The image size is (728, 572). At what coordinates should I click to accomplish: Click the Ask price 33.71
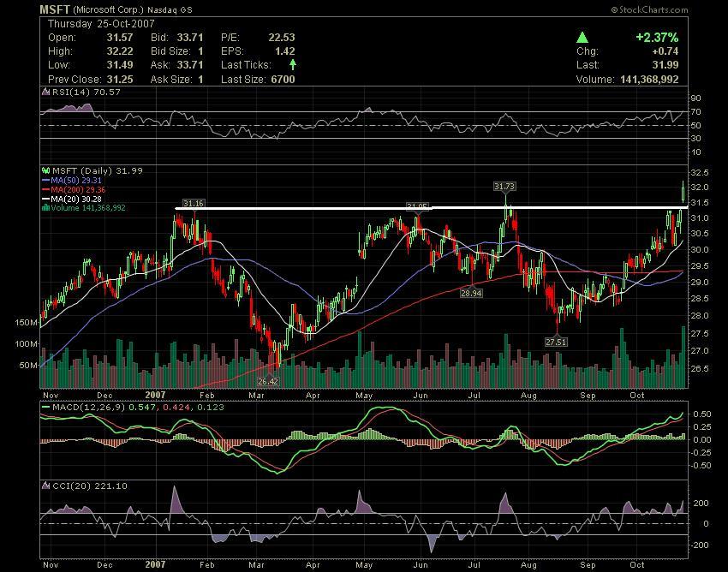190,65
